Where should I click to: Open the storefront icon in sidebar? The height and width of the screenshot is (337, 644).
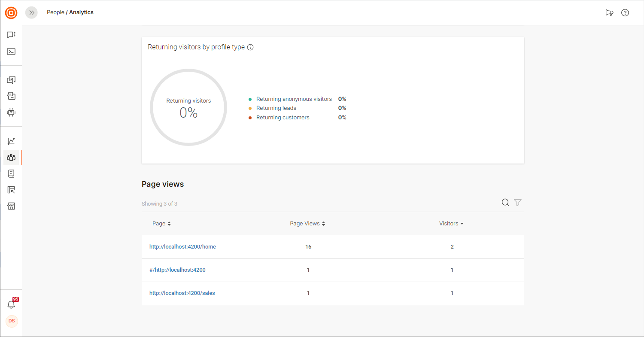pos(11,206)
